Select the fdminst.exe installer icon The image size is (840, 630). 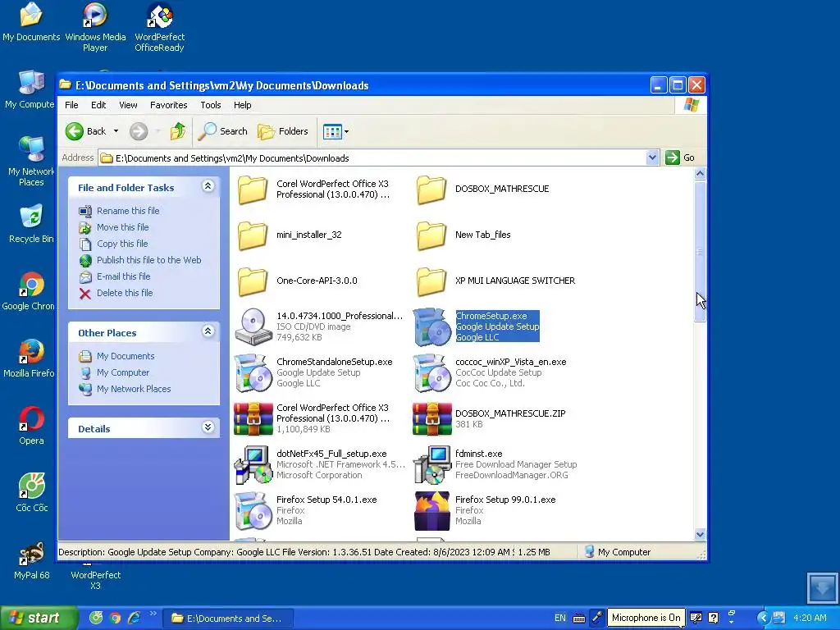pos(431,465)
